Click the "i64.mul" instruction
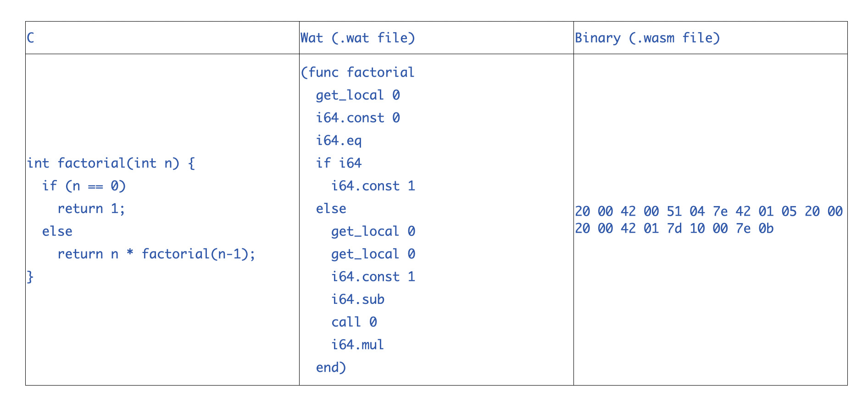 [357, 345]
